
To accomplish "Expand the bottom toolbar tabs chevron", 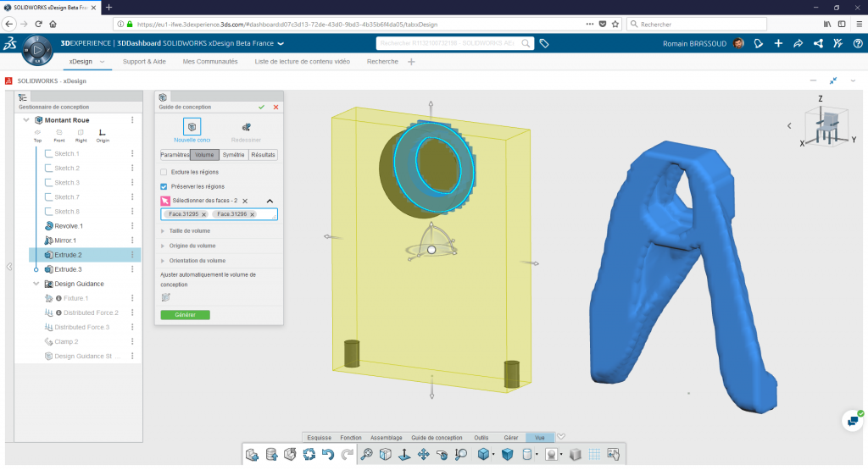I will pyautogui.click(x=561, y=437).
